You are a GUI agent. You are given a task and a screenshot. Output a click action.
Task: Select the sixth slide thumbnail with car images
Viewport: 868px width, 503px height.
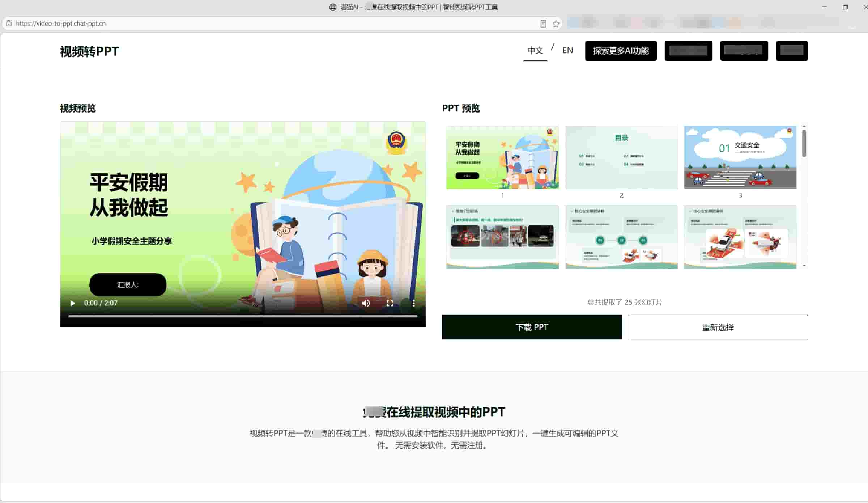click(740, 237)
